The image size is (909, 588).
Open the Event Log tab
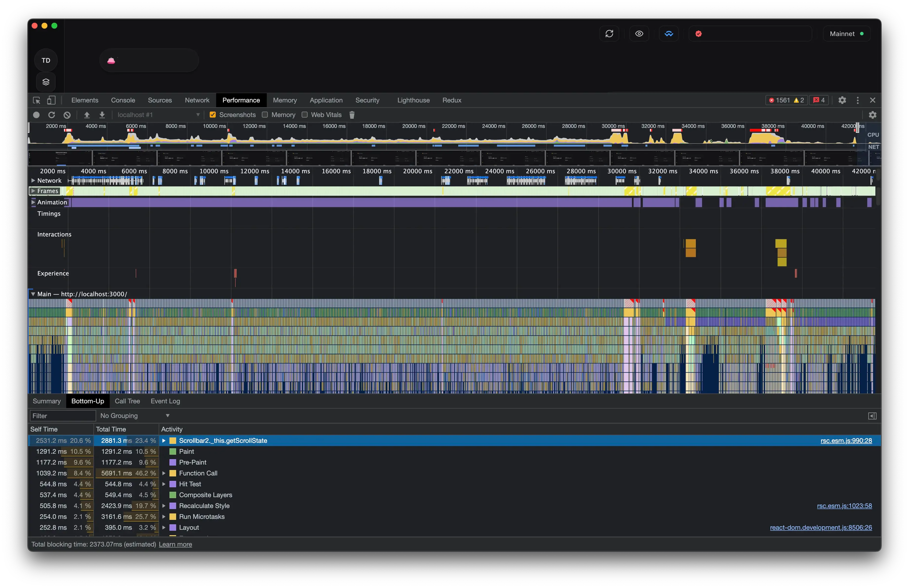[165, 401]
